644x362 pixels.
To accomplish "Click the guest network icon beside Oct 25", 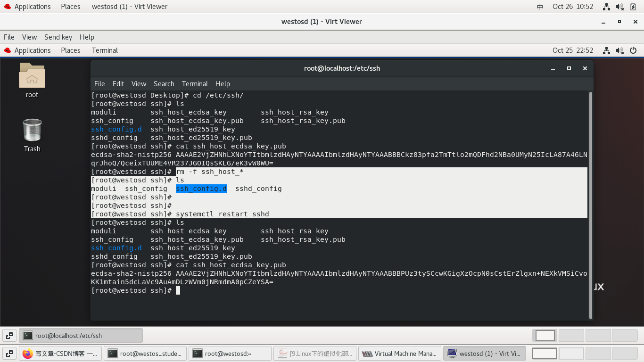I will (x=607, y=50).
